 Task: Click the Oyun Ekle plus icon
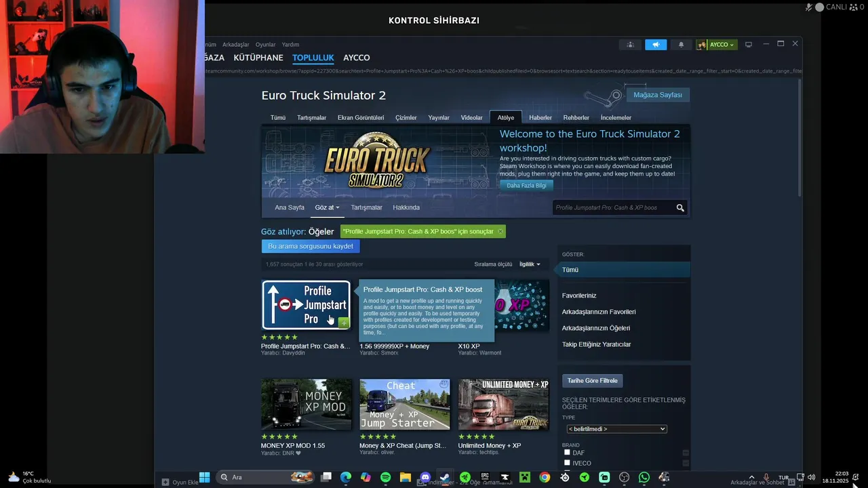[165, 482]
